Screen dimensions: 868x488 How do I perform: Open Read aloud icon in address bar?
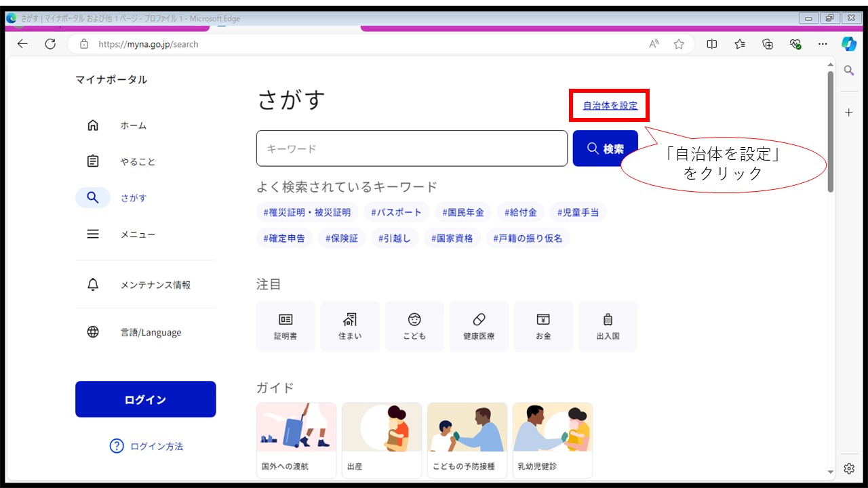pyautogui.click(x=654, y=44)
